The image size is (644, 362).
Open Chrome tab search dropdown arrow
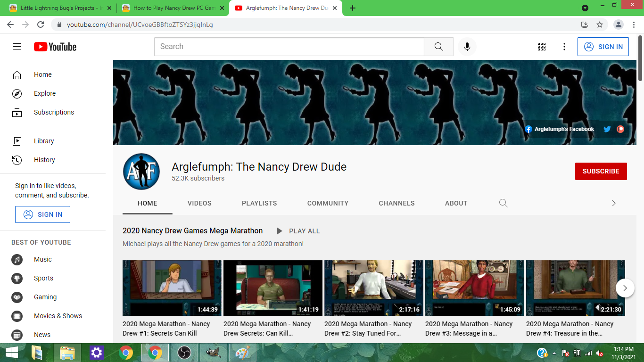click(x=585, y=8)
